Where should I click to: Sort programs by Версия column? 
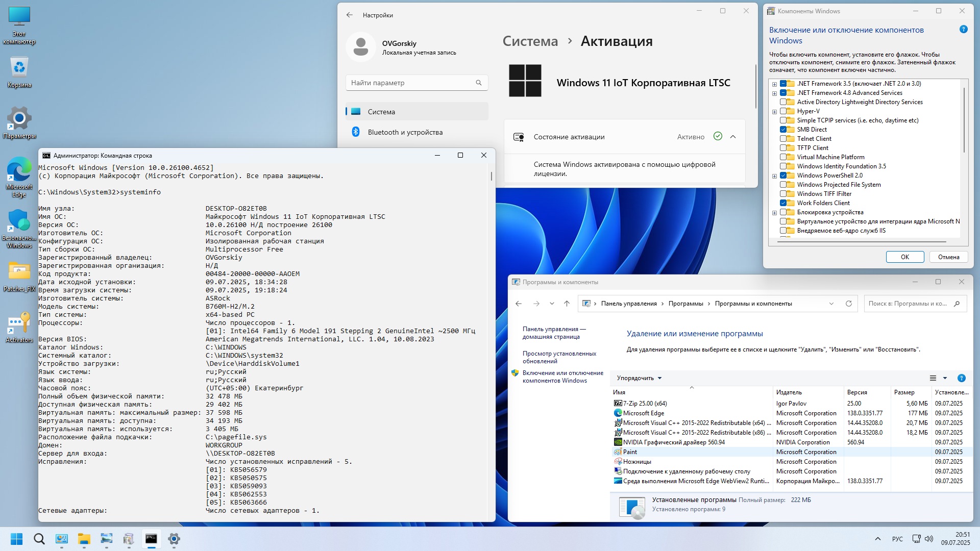pyautogui.click(x=868, y=392)
